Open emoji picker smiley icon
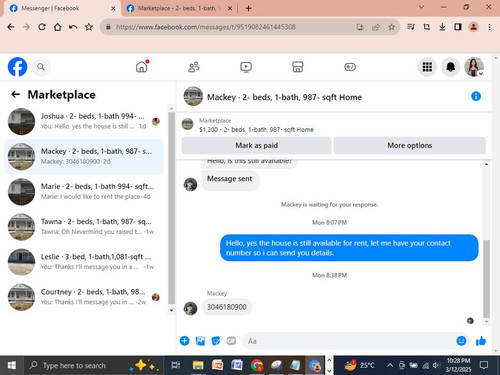Viewport: 500px width, 375px height. pos(461,341)
